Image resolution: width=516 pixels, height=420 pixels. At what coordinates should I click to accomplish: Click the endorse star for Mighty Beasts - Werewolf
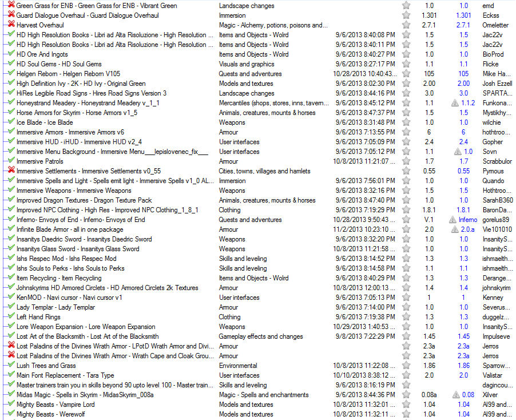point(406,414)
